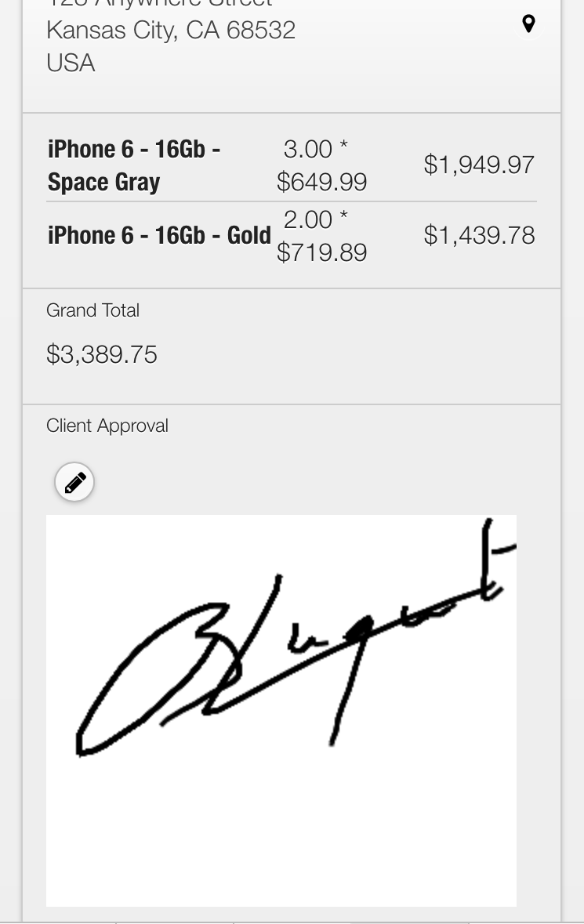The width and height of the screenshot is (584, 924).
Task: Tap the Kansas City, CA 68532 address line
Action: coord(171,31)
